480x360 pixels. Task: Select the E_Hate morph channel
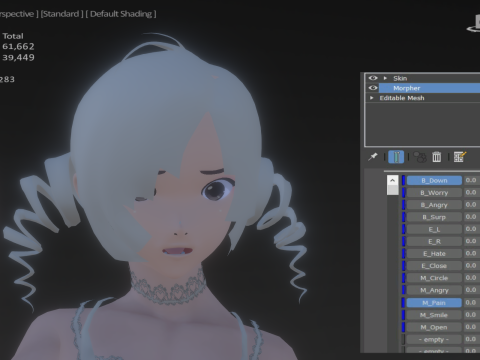(x=434, y=254)
